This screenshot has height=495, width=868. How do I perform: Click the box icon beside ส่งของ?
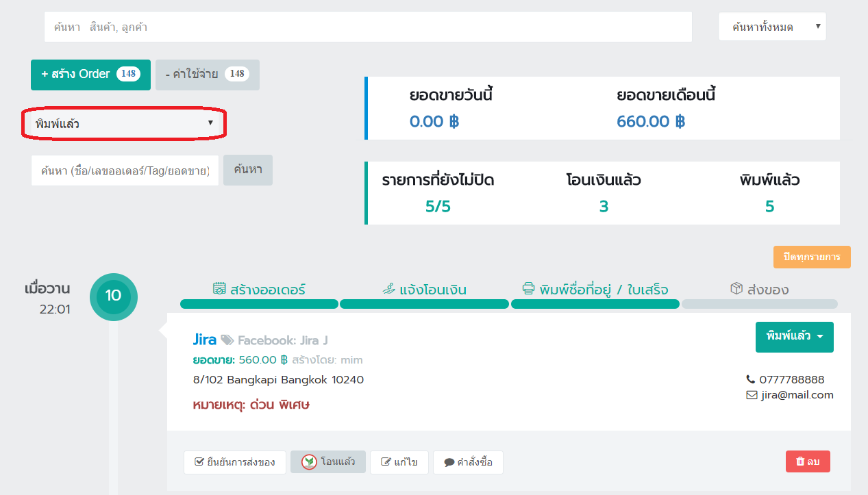(736, 289)
